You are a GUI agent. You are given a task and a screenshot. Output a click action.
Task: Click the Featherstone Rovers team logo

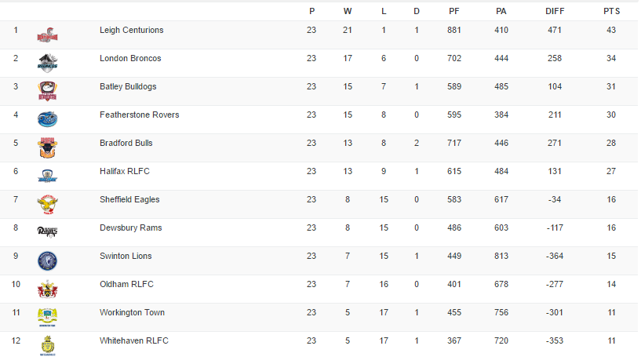coord(48,119)
